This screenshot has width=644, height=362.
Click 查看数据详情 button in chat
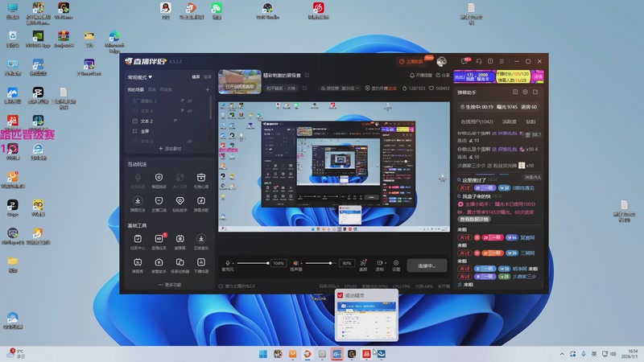point(474,219)
